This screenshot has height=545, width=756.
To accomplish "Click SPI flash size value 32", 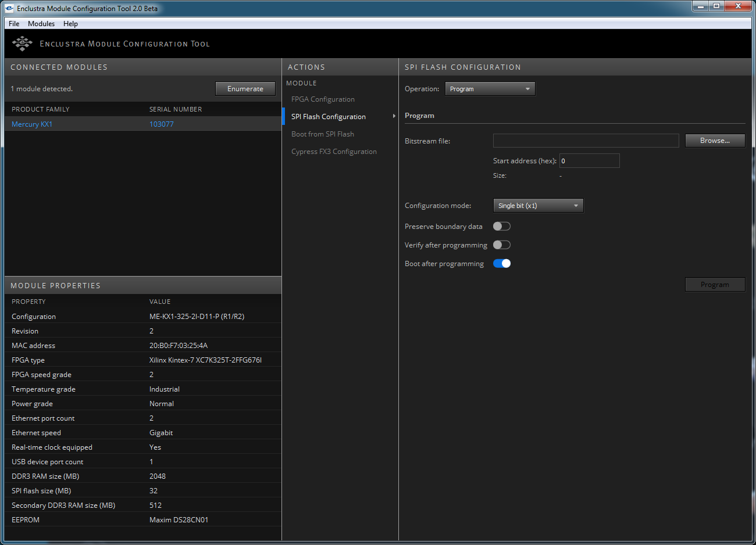I will [154, 491].
